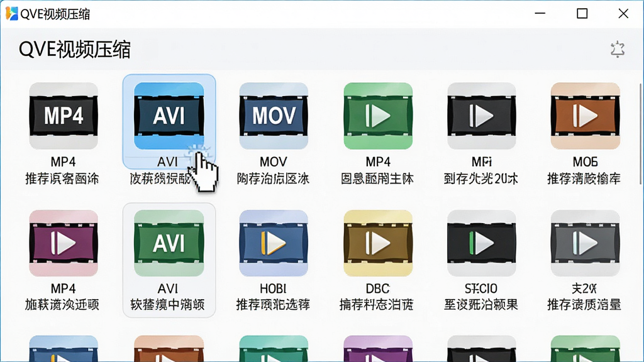Open the MFi black play icon
The image size is (644, 362).
pyautogui.click(x=481, y=116)
